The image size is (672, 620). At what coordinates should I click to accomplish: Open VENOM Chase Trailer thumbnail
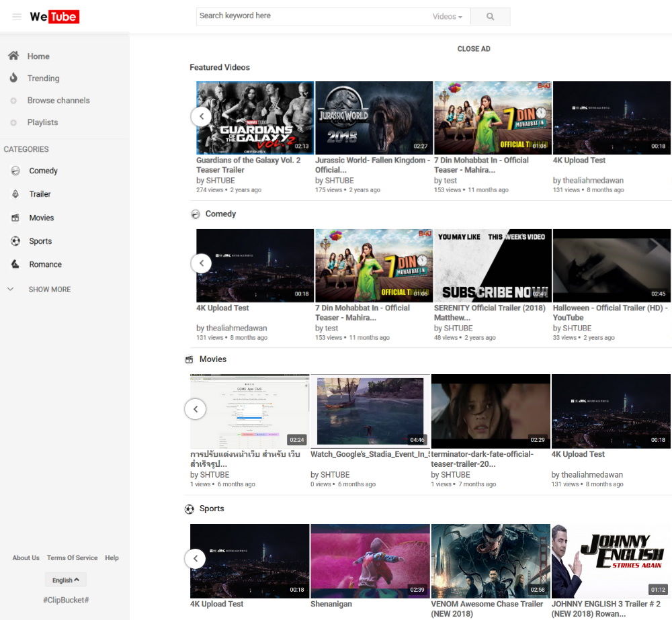click(x=491, y=561)
